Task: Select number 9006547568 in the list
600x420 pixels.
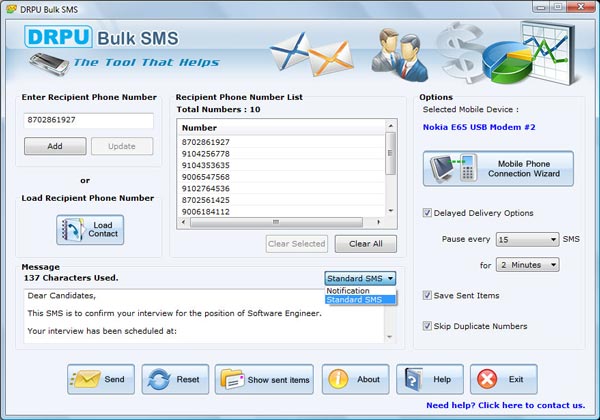Action: click(282, 177)
